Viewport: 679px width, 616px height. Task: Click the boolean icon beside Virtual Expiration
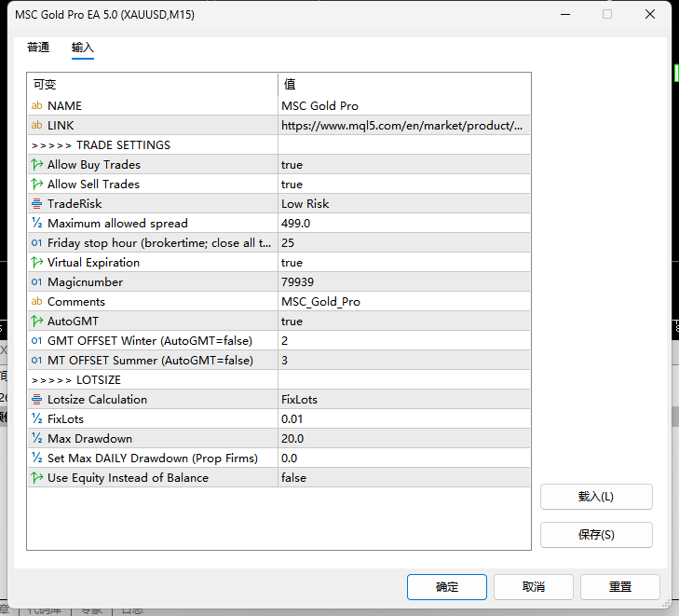(37, 262)
